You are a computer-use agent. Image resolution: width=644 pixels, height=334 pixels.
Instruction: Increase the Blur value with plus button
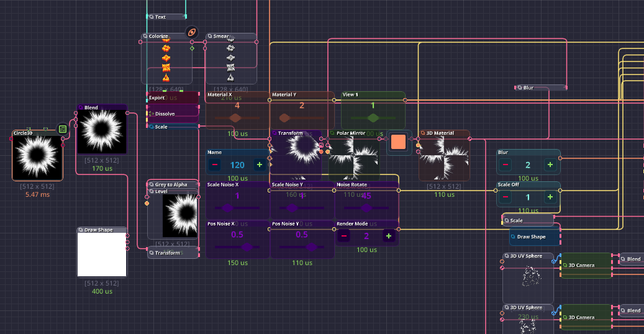click(550, 165)
